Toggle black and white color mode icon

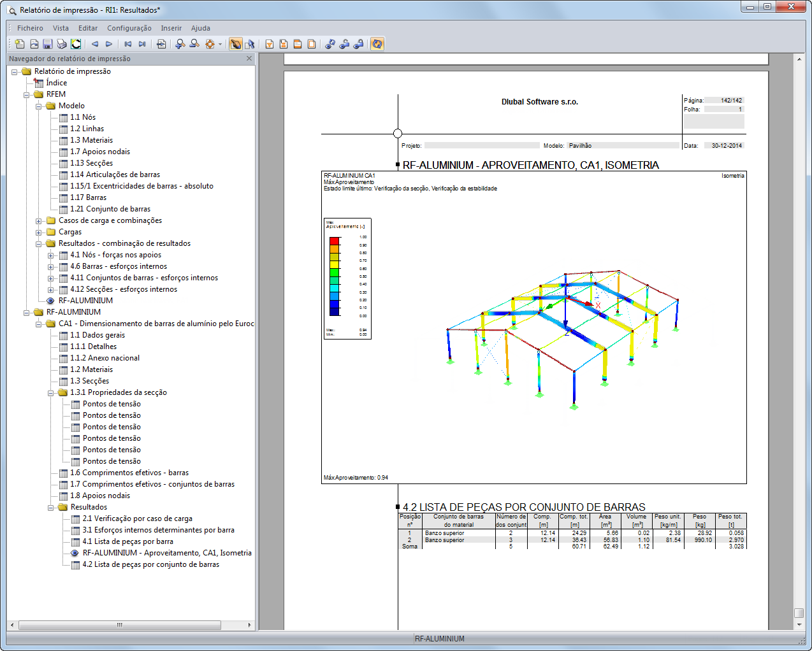pyautogui.click(x=76, y=44)
